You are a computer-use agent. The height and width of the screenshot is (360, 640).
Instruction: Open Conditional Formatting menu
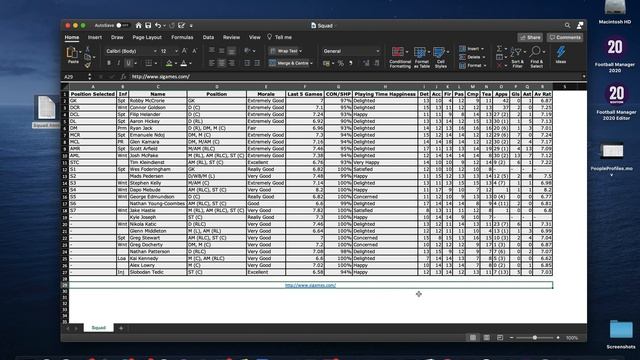coord(400,57)
